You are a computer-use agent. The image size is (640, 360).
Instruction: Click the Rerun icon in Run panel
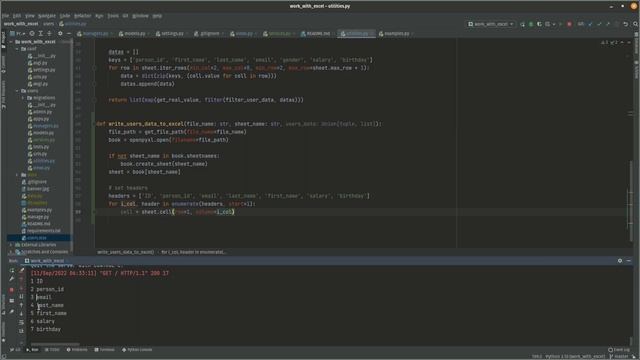pyautogui.click(x=11, y=270)
